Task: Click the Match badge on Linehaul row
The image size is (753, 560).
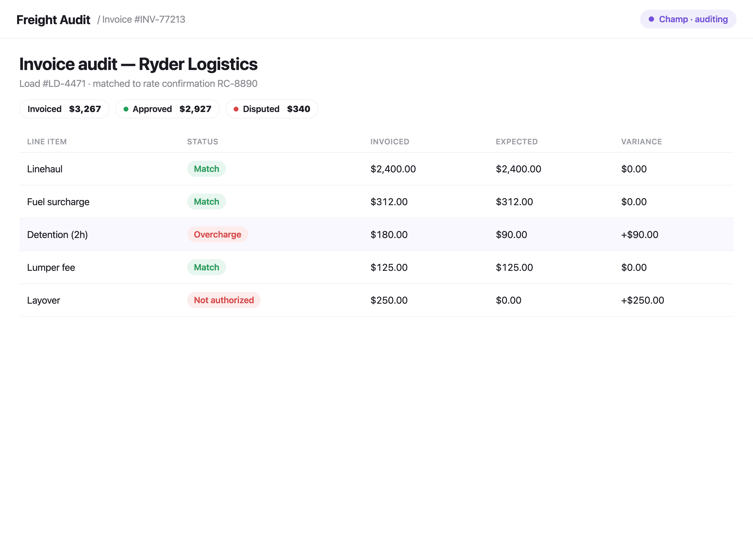Action: coord(206,169)
